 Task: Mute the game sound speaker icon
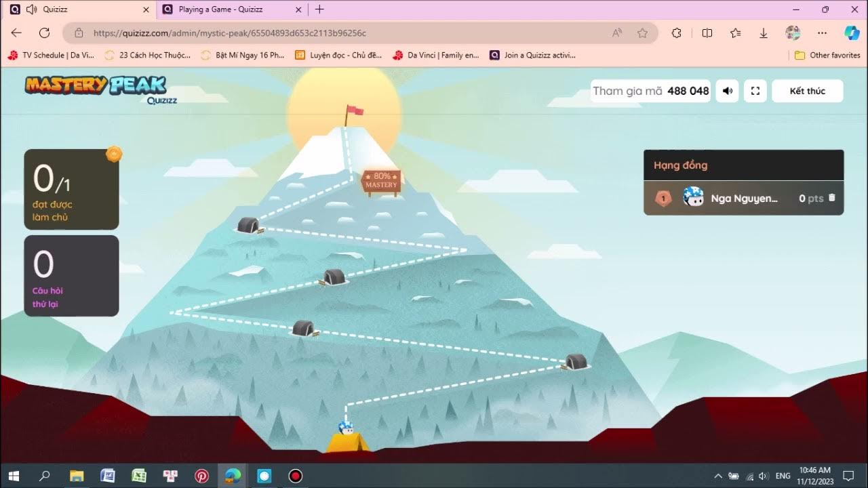click(728, 91)
